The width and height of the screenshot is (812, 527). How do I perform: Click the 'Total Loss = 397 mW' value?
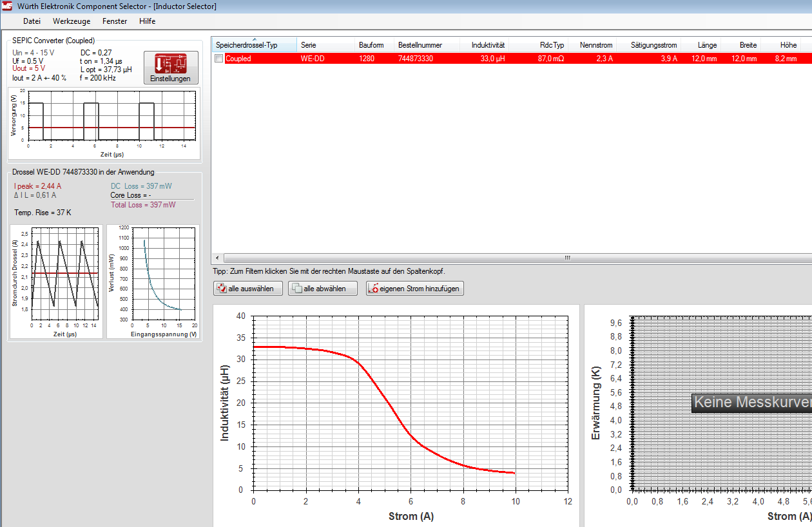[143, 205]
